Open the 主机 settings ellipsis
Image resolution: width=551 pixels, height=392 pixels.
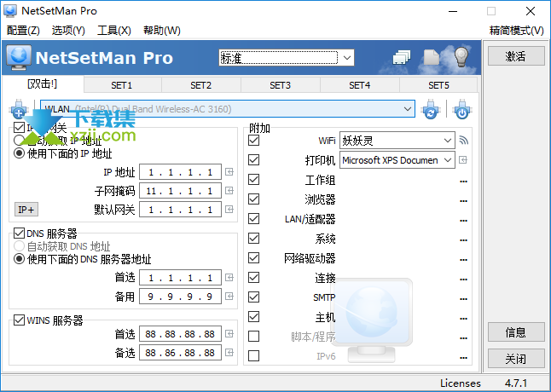463,319
